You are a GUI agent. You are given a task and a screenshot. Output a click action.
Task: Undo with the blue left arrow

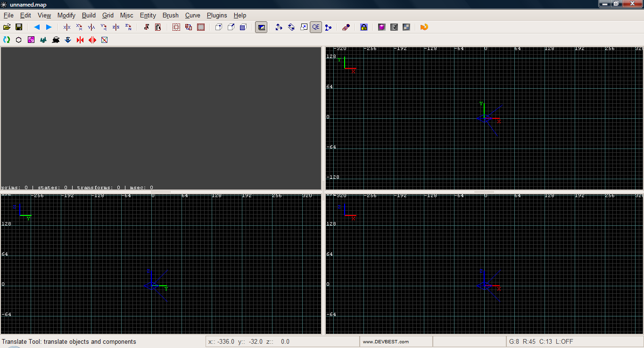tap(37, 27)
